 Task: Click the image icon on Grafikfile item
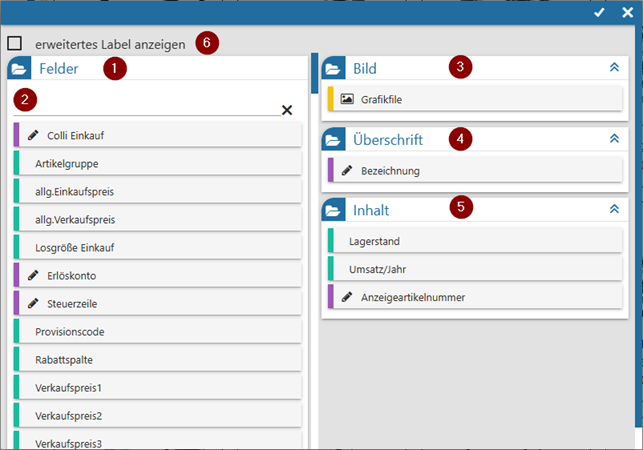347,100
